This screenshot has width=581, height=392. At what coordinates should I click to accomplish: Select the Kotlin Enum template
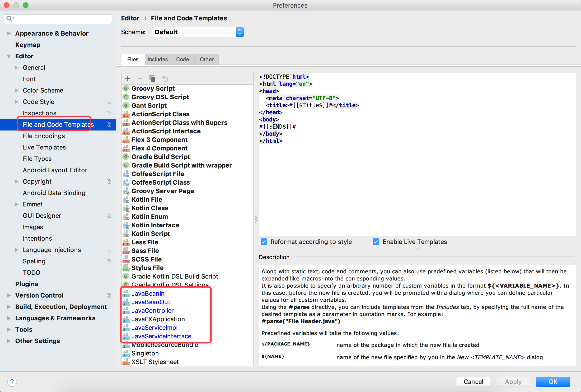150,217
